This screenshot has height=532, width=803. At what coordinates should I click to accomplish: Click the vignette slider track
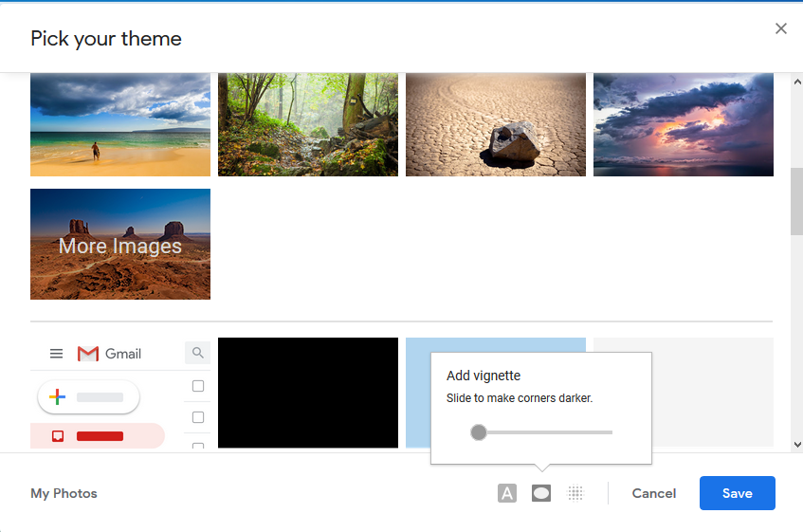click(x=541, y=432)
